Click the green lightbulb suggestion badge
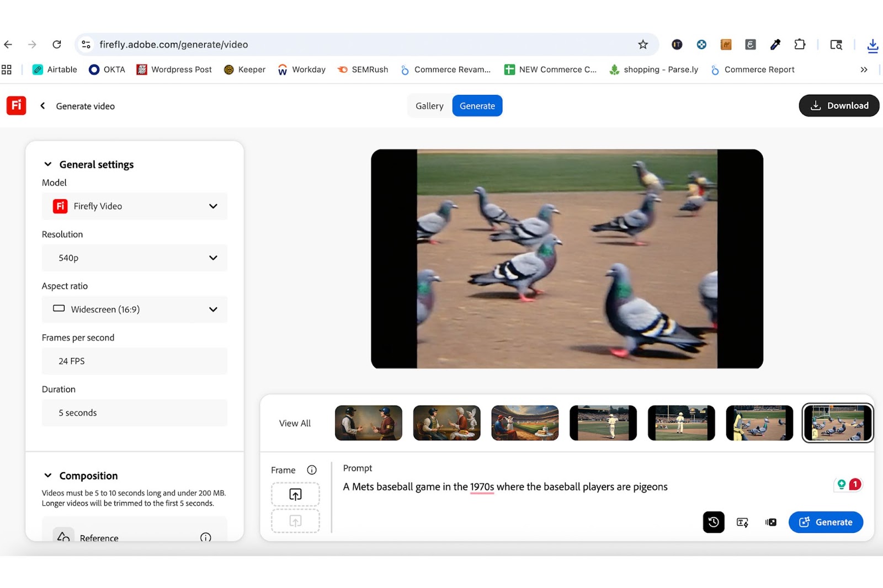This screenshot has height=588, width=883. (x=841, y=484)
